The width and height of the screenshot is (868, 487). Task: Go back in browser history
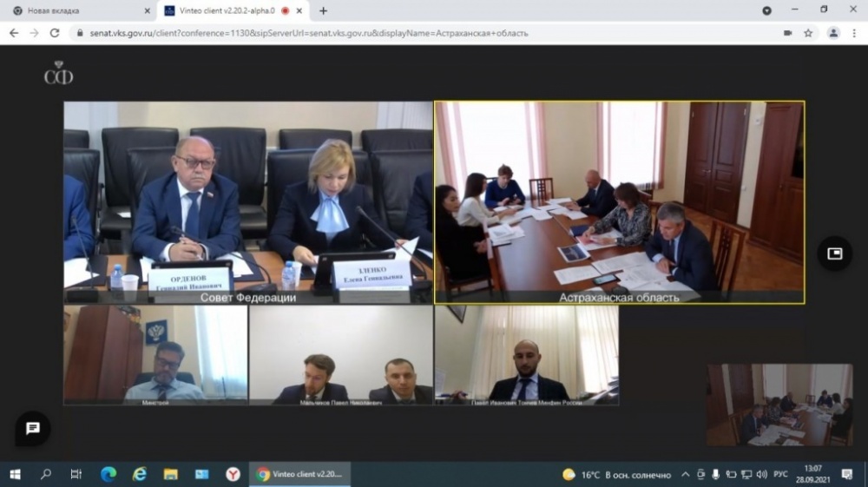[14, 33]
